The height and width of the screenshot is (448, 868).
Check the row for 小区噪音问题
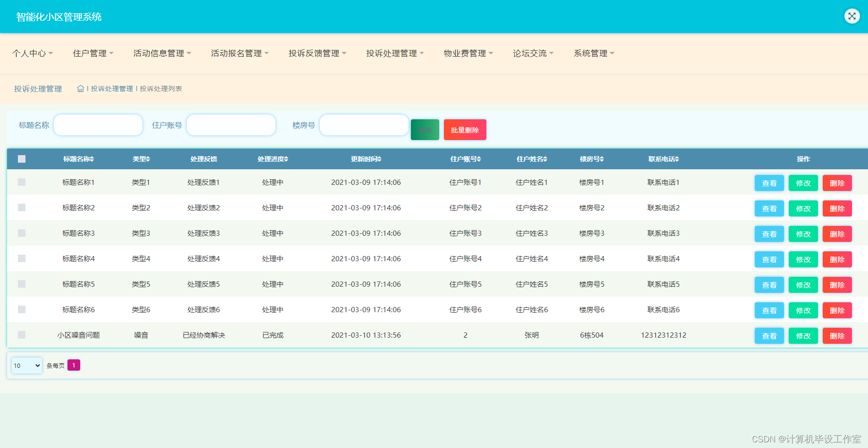pyautogui.click(x=22, y=335)
